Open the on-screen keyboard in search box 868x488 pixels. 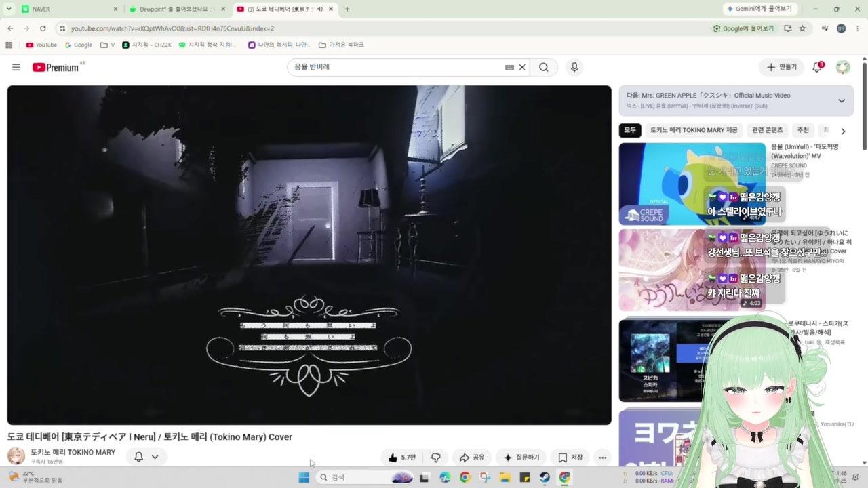(509, 67)
